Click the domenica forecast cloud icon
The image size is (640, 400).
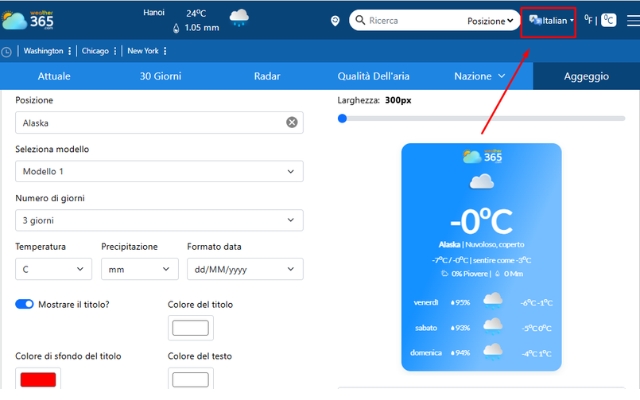[493, 352]
